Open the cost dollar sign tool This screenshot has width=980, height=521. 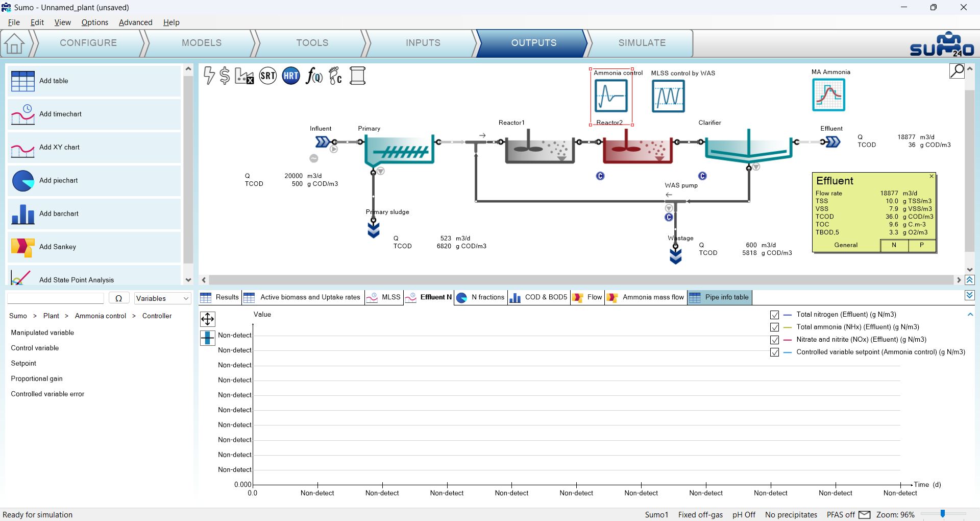tap(225, 76)
